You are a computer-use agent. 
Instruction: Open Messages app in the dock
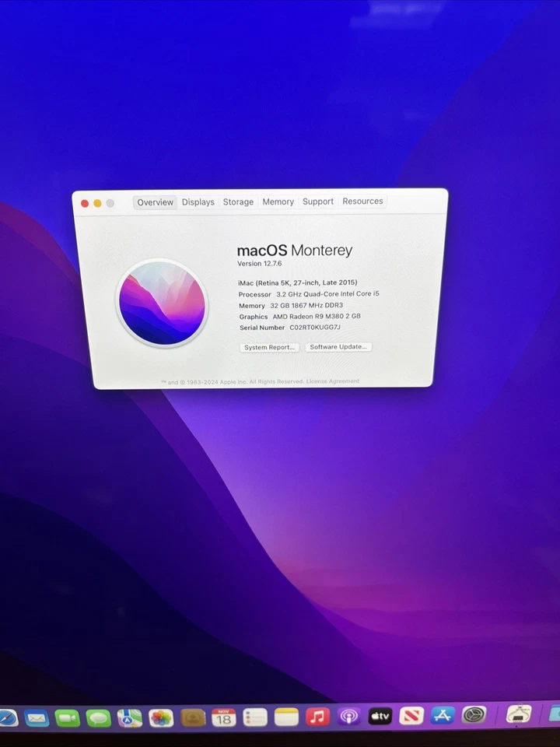coord(99,717)
